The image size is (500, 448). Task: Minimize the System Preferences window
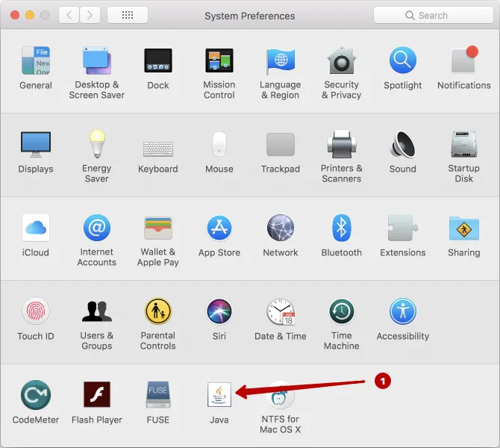(30, 15)
